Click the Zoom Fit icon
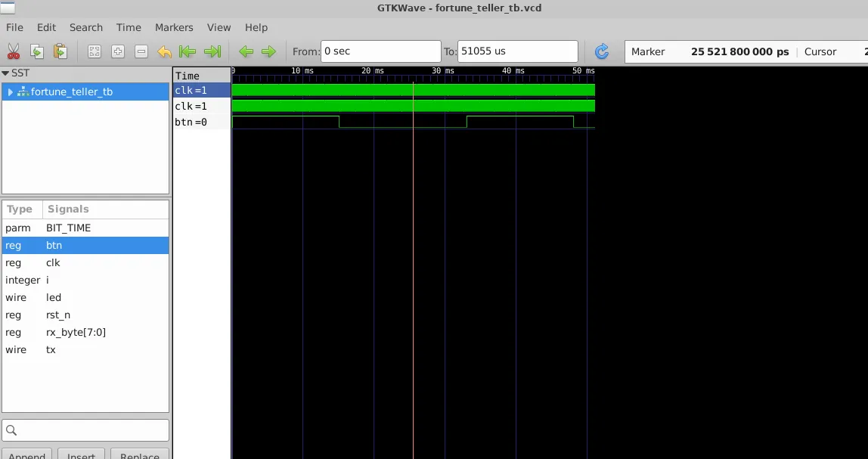 [x=95, y=51]
